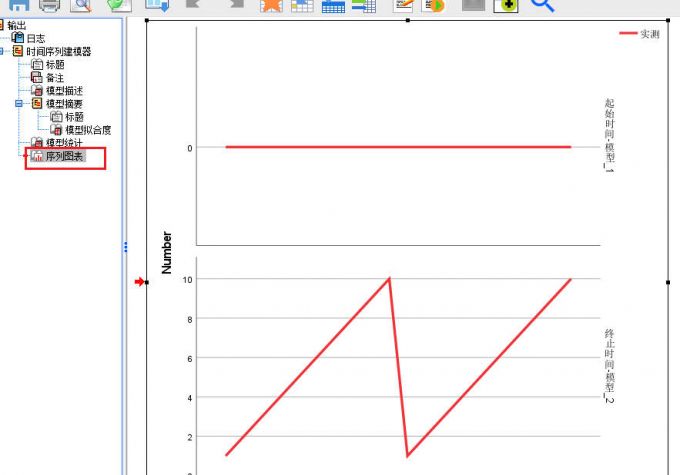
Task: Click the red legend line swatch beside 实测
Action: 628,33
